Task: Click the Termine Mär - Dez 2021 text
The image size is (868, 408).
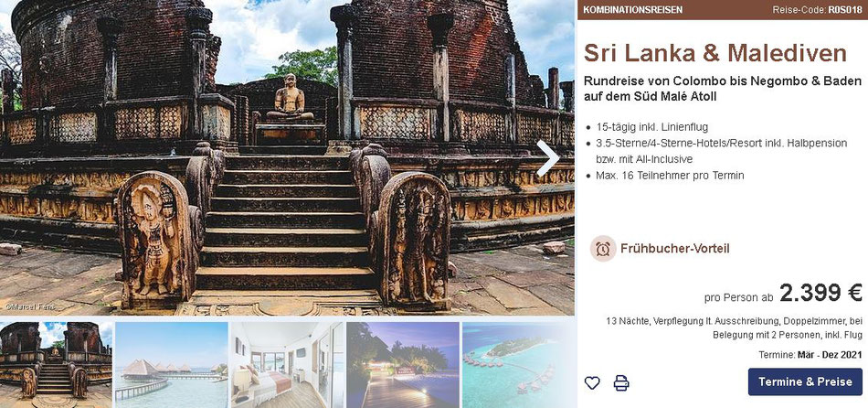Action: tap(810, 355)
